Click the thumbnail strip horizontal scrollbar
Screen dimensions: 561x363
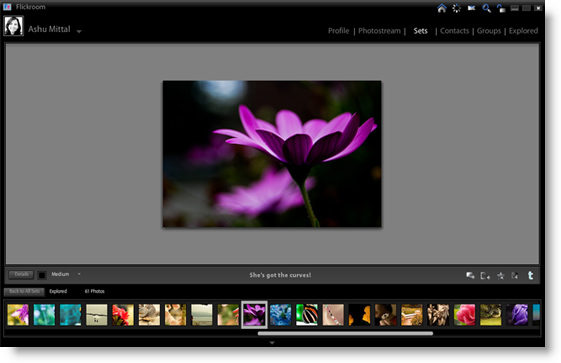coord(345,333)
